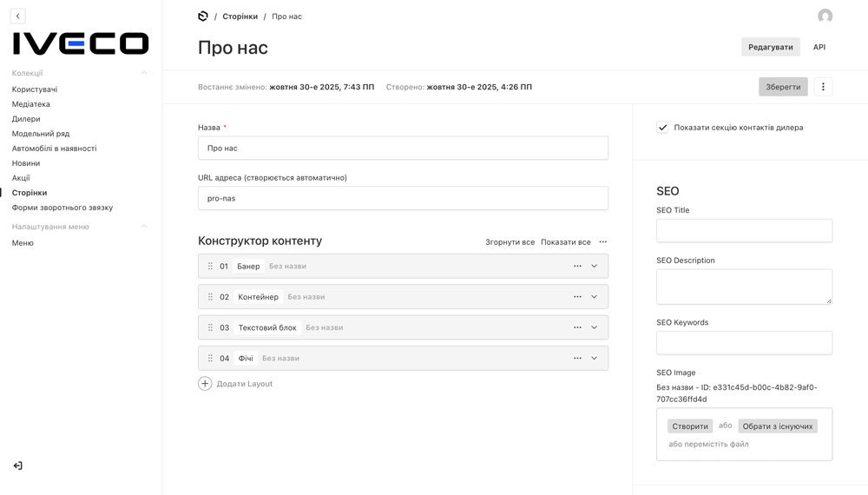Click the Зберегти button
Screen dimensions: 868x495
[783, 87]
